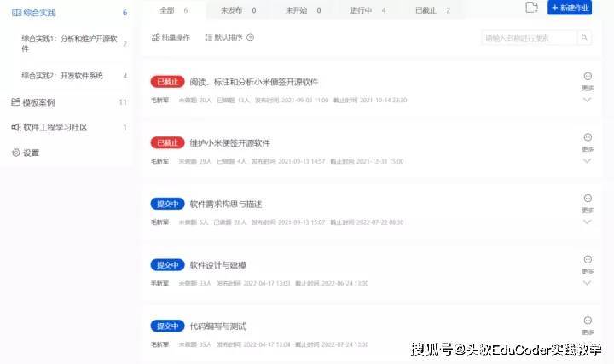Open 更多 icon for 软件需求构思与描述

click(587, 199)
